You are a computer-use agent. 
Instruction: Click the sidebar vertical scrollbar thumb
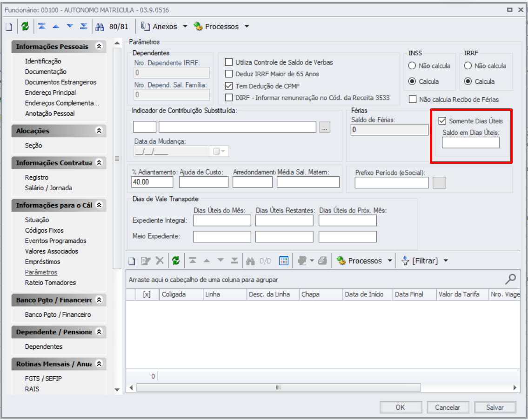[117, 158]
